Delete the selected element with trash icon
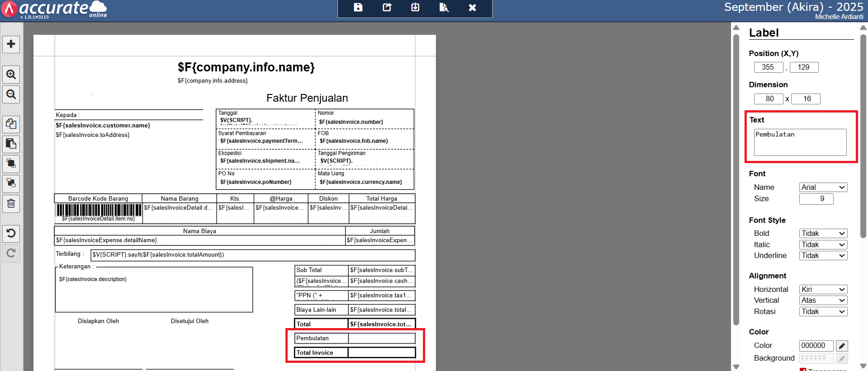This screenshot has height=371, width=868. click(11, 203)
